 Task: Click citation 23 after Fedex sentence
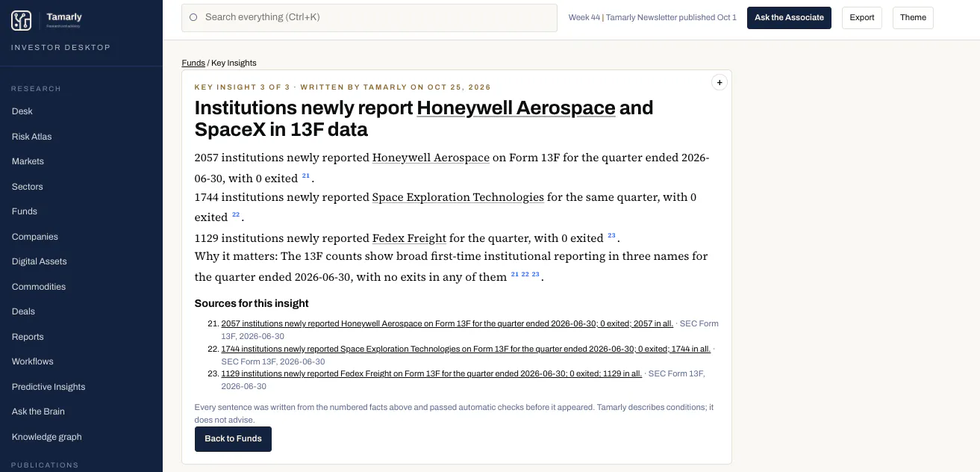[611, 236]
